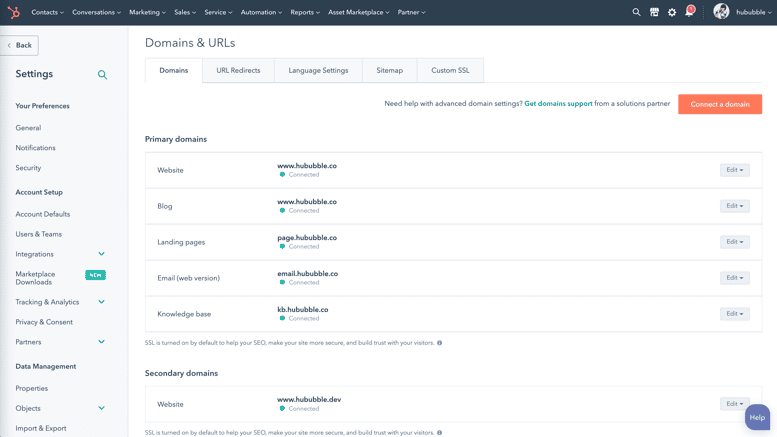The width and height of the screenshot is (777, 437).
Task: Open Edit dropdown for Blog domain
Action: [734, 206]
